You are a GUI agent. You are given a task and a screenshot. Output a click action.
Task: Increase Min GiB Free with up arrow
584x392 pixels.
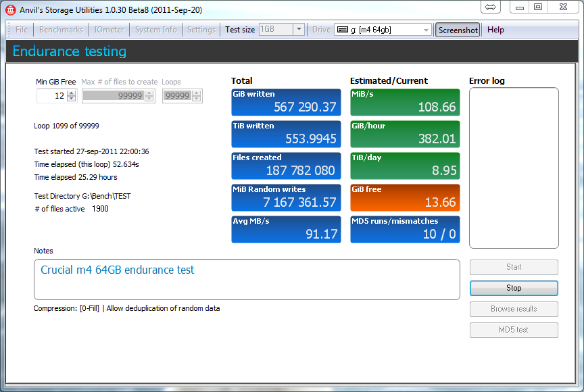coord(72,93)
